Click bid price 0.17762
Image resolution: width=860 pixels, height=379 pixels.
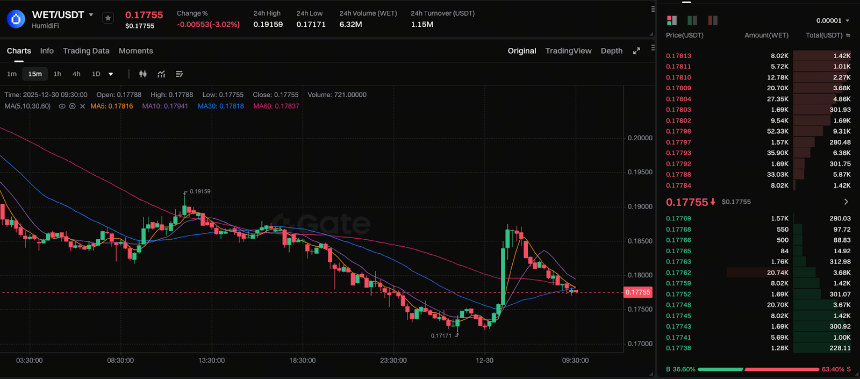pyautogui.click(x=678, y=273)
